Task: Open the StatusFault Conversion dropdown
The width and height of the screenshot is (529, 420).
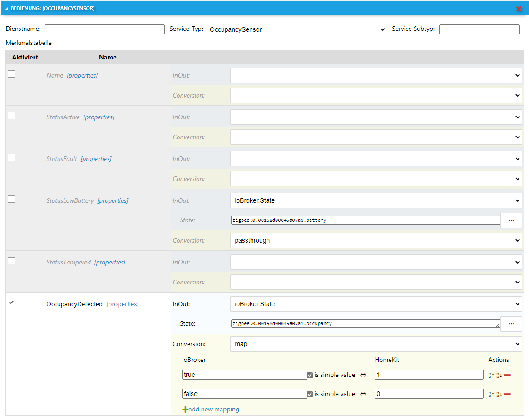Action: click(x=376, y=179)
